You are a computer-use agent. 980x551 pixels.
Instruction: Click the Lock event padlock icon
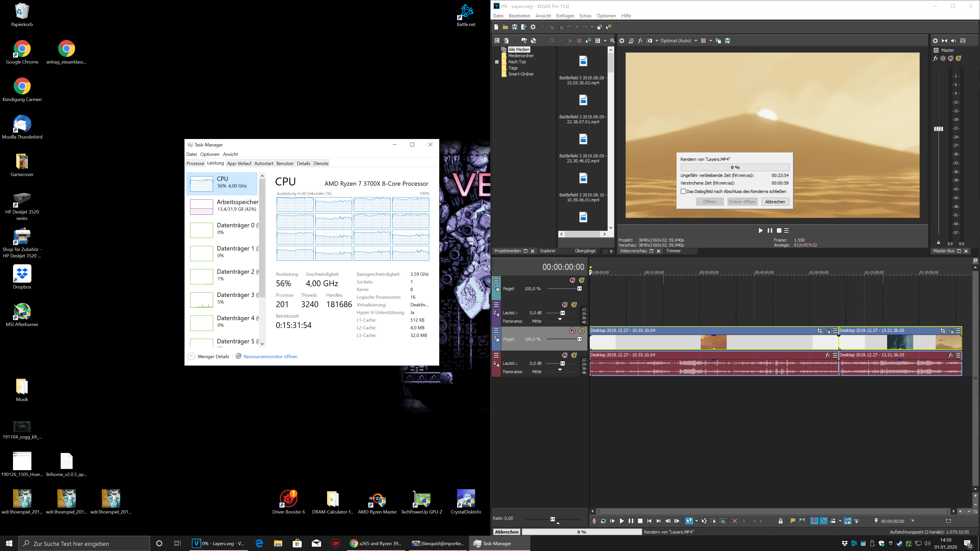781,521
